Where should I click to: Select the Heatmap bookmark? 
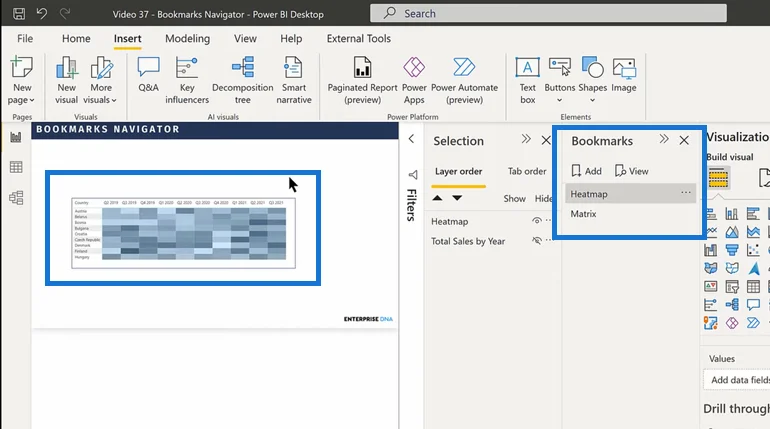631,193
